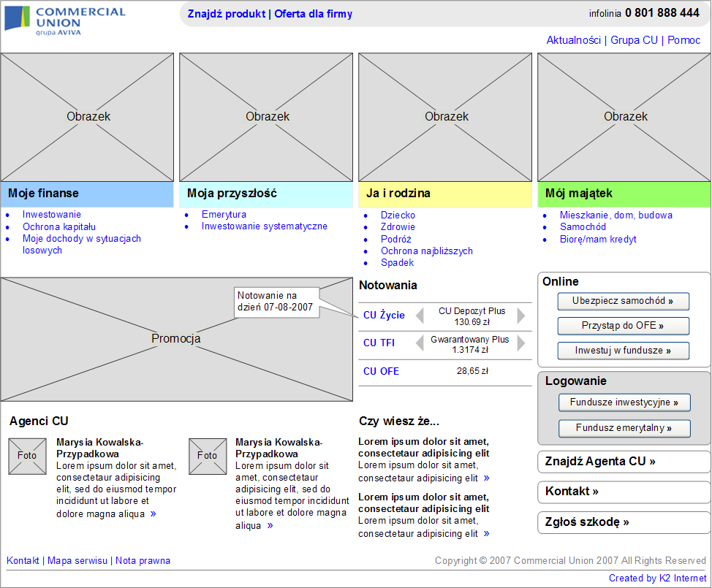Click the image above Moje finanse

pos(87,117)
